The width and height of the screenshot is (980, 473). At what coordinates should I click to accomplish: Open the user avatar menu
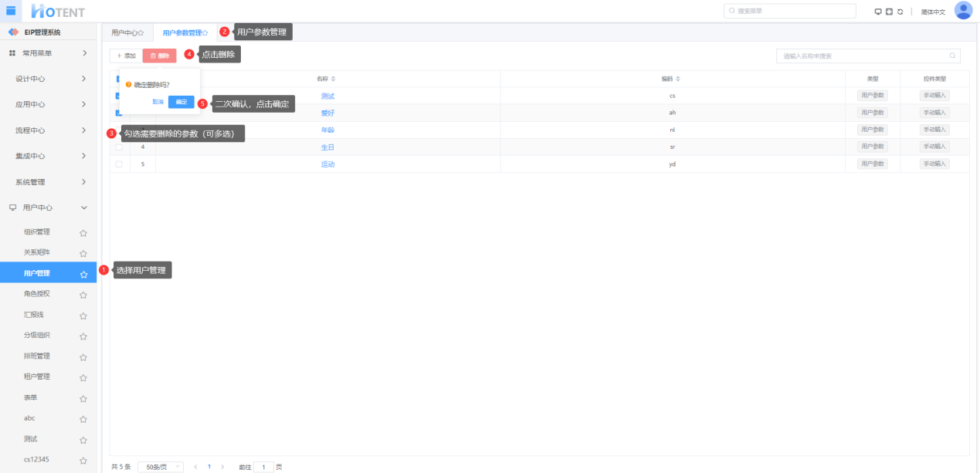(963, 10)
